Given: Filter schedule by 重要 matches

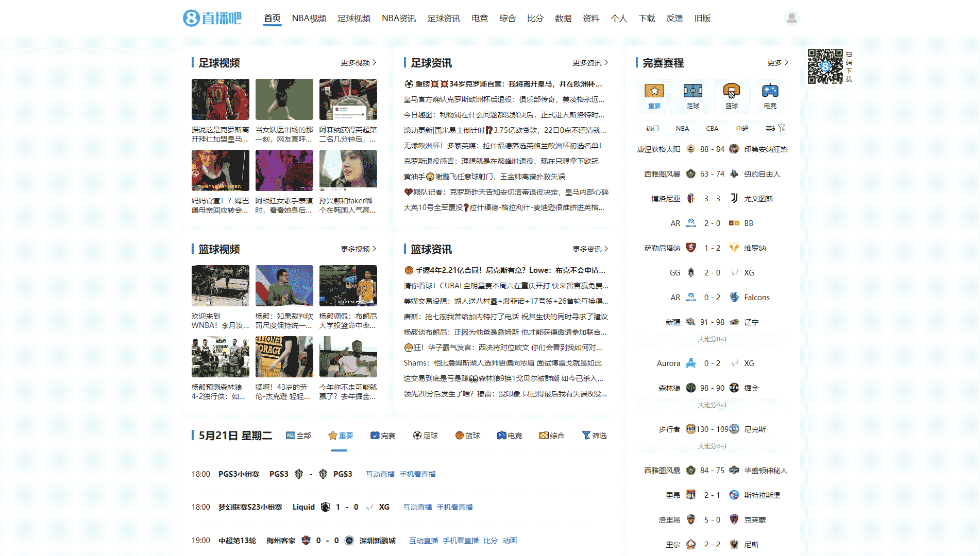Looking at the screenshot, I should point(341,436).
